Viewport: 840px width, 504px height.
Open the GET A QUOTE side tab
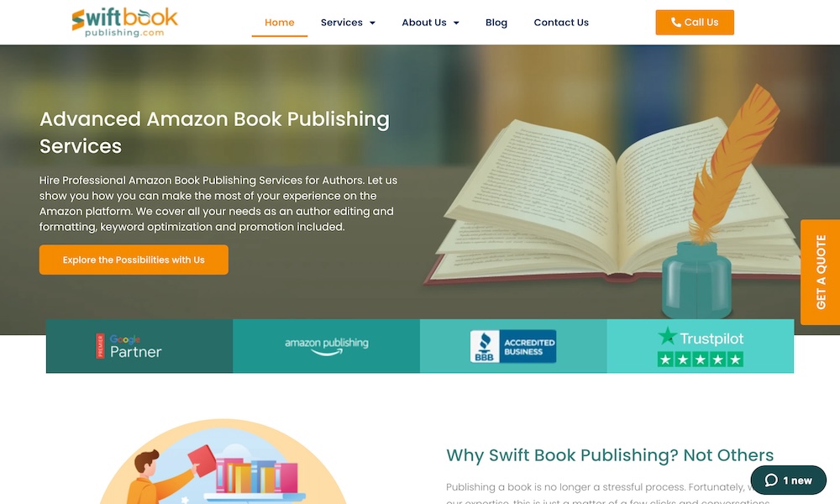pos(820,272)
